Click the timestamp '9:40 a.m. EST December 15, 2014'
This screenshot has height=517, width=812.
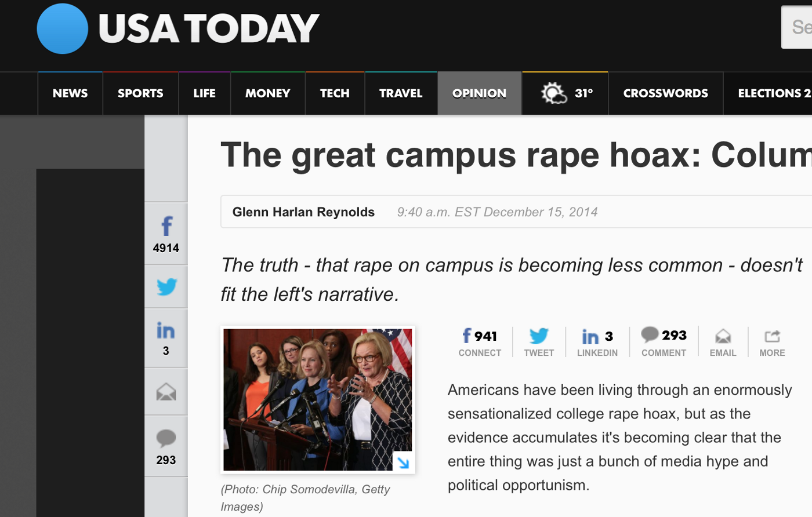[x=497, y=212]
